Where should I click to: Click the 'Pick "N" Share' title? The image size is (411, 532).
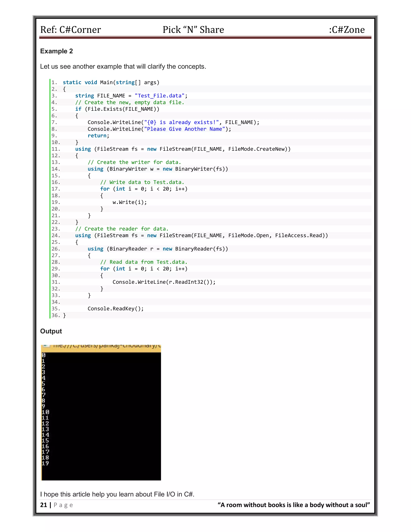coord(193,30)
